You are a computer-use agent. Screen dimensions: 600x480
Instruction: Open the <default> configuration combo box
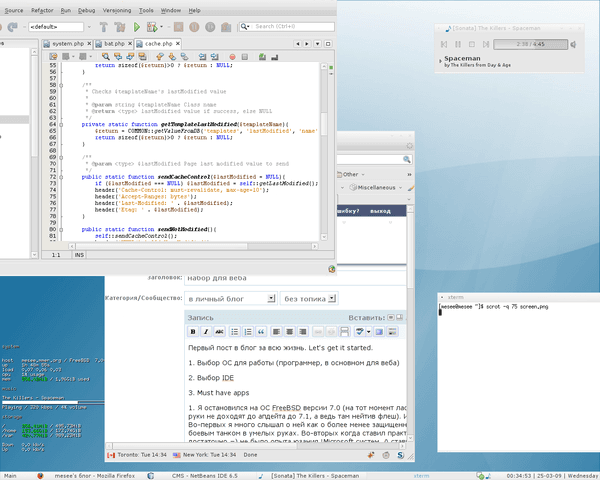(x=56, y=27)
